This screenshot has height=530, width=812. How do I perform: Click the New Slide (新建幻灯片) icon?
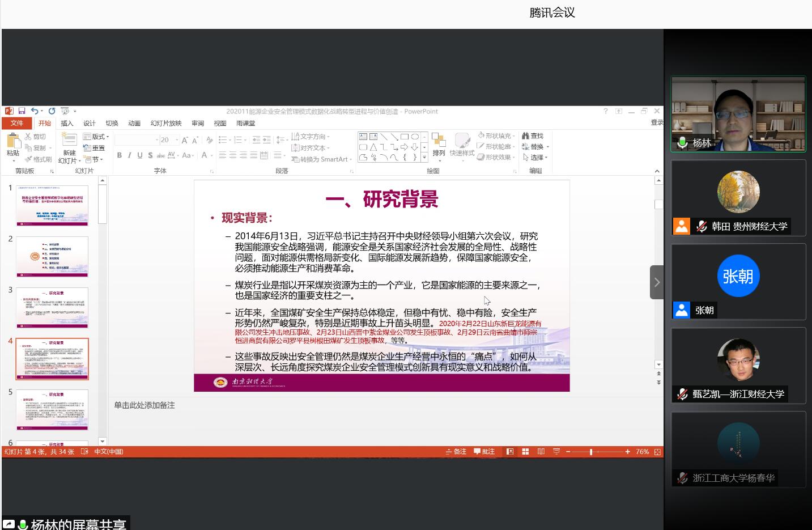pos(69,147)
